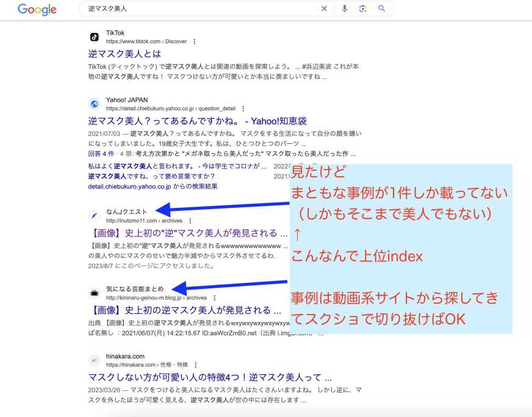The image size is (532, 417).
Task: Open the なんJクエスト result title 【画像】史上初の"逆"マスク美人
Action: [x=188, y=233]
